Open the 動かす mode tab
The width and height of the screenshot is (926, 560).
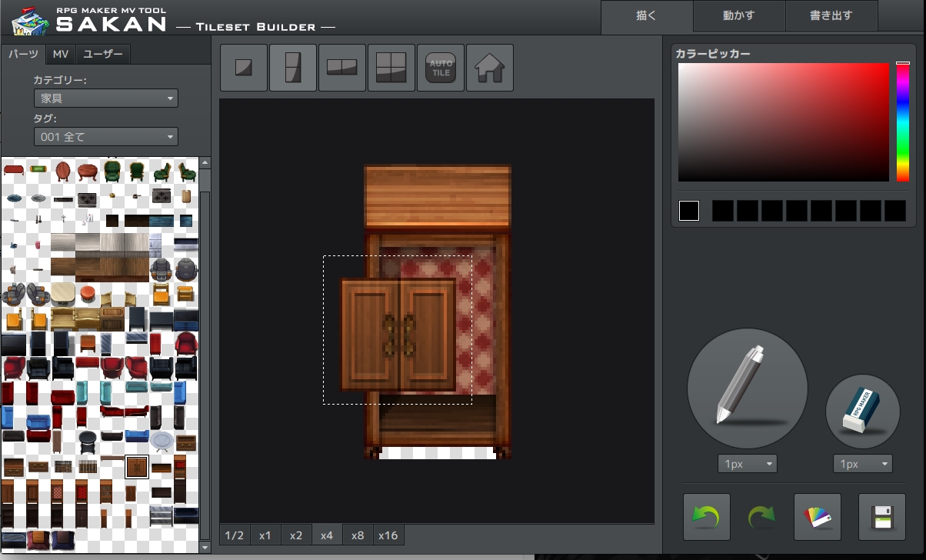tap(739, 16)
